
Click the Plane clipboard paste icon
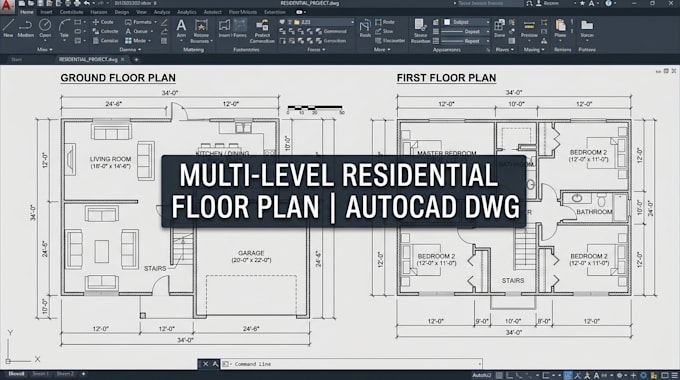point(560,25)
